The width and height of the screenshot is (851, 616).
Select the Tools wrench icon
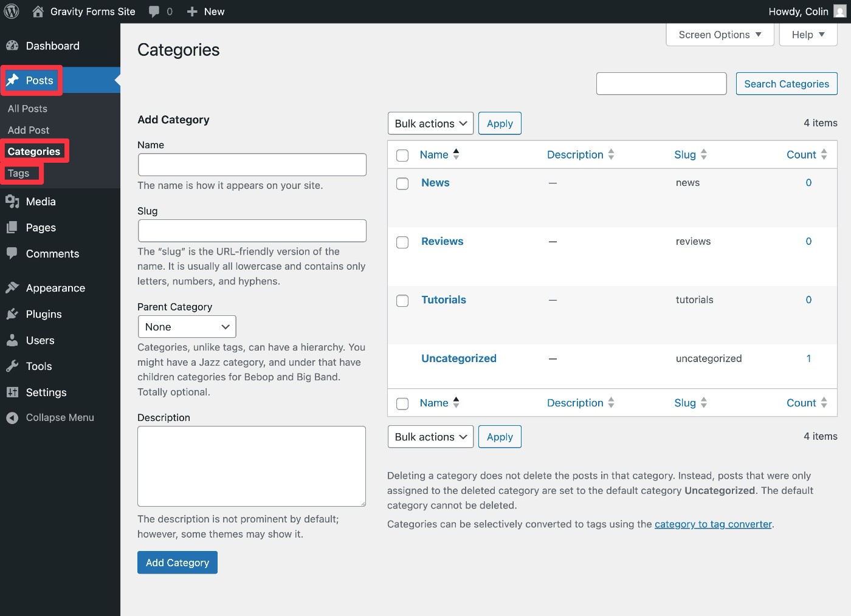pos(12,366)
